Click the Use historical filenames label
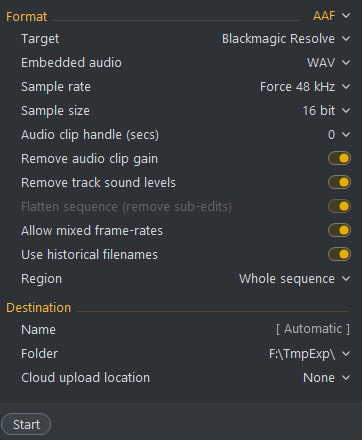Viewport: 362px width, 440px height. (x=89, y=255)
